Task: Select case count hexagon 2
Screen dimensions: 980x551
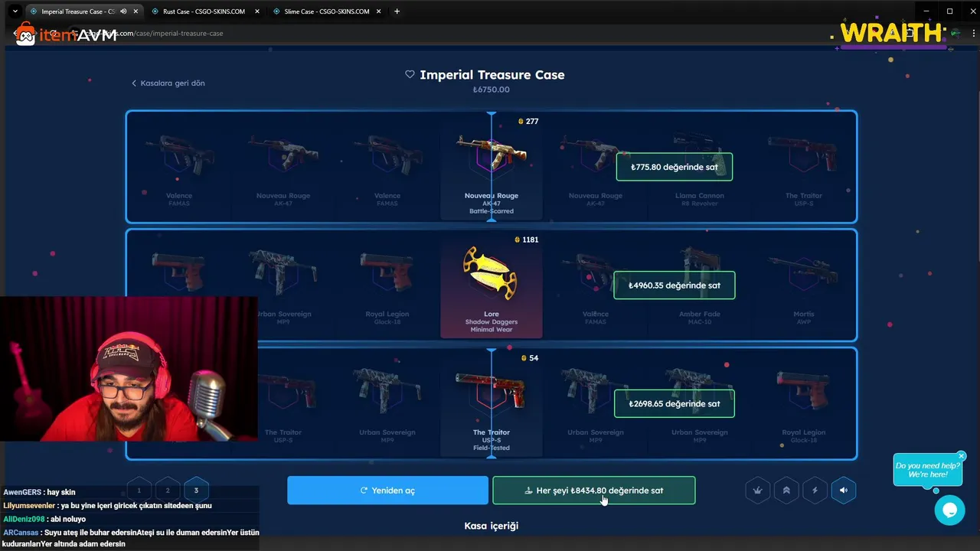Action: pyautogui.click(x=167, y=491)
